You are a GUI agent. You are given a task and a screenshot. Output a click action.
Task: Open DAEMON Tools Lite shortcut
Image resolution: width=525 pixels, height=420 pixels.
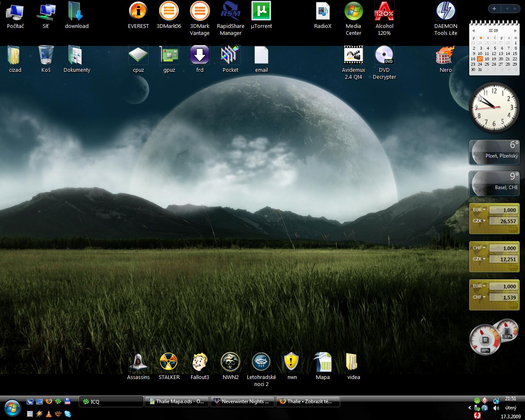point(445,12)
